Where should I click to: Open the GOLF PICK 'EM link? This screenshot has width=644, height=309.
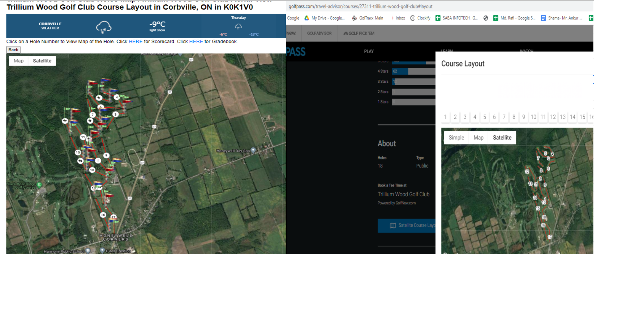(x=359, y=33)
